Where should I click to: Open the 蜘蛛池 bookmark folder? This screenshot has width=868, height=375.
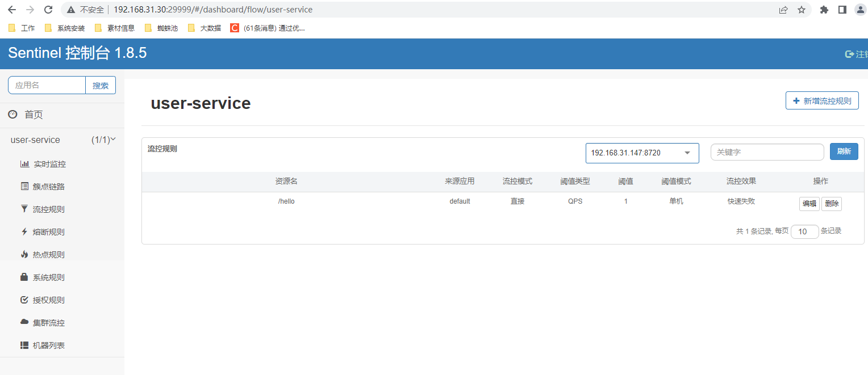point(161,28)
